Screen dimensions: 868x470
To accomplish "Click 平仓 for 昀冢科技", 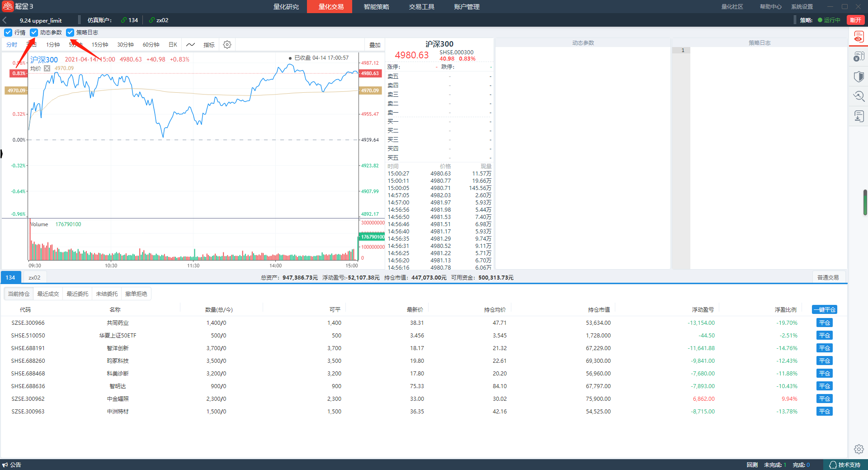I will 825,361.
